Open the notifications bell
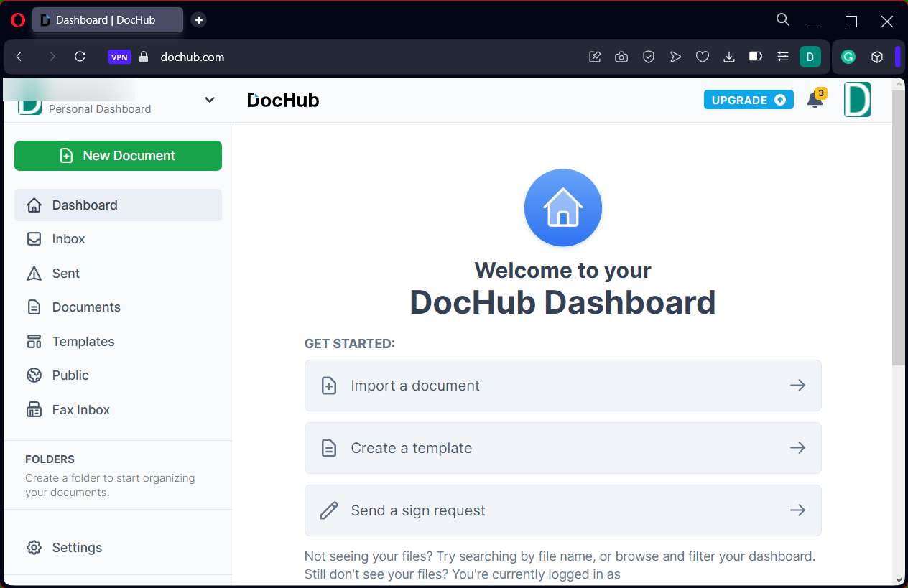Viewport: 908px width, 588px height. 815,100
